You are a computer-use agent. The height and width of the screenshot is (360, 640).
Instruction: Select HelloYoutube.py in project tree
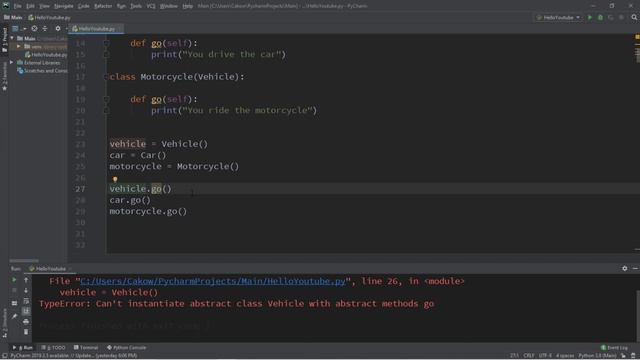pos(46,55)
